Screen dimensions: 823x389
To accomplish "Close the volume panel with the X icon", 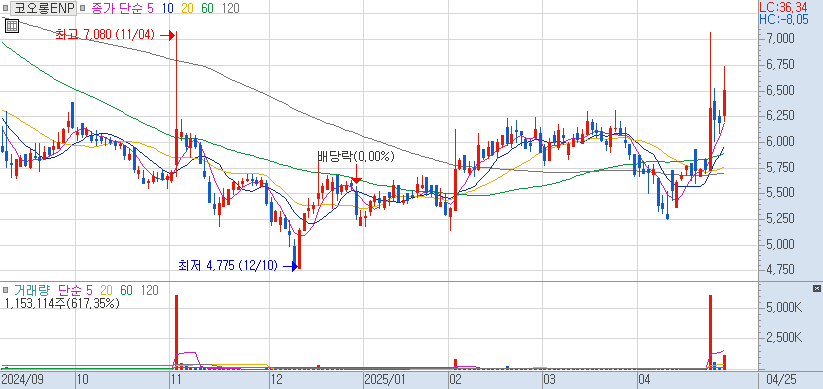I will point(816,289).
